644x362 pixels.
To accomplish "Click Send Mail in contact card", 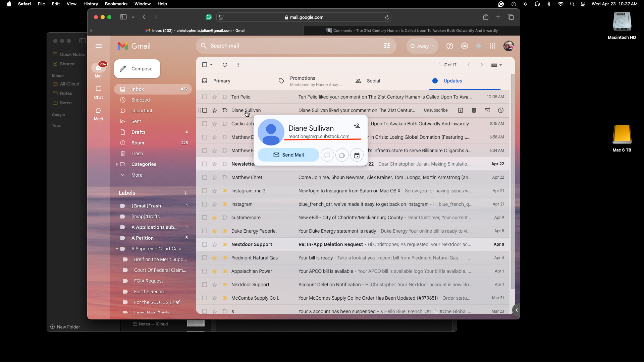I will [288, 155].
